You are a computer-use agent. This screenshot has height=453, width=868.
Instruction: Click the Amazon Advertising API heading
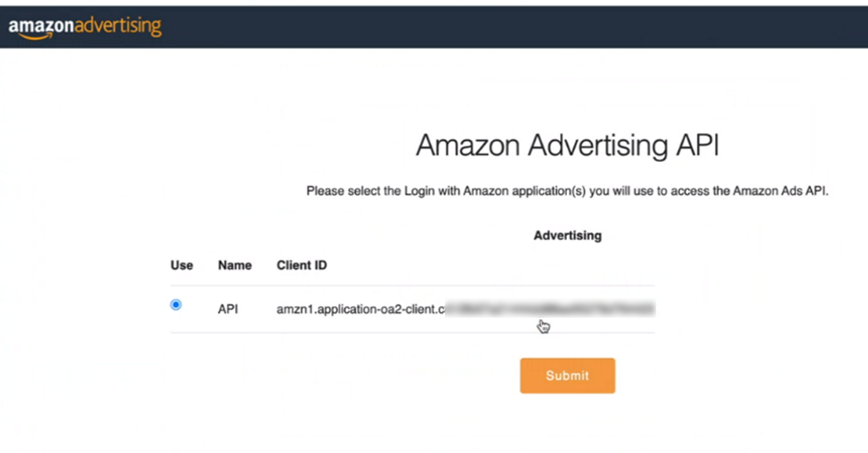tap(567, 146)
